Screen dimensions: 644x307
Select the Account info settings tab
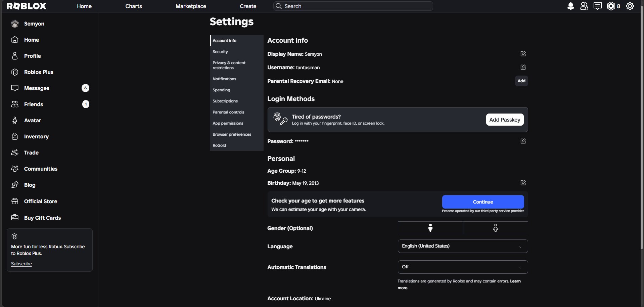pyautogui.click(x=237, y=41)
